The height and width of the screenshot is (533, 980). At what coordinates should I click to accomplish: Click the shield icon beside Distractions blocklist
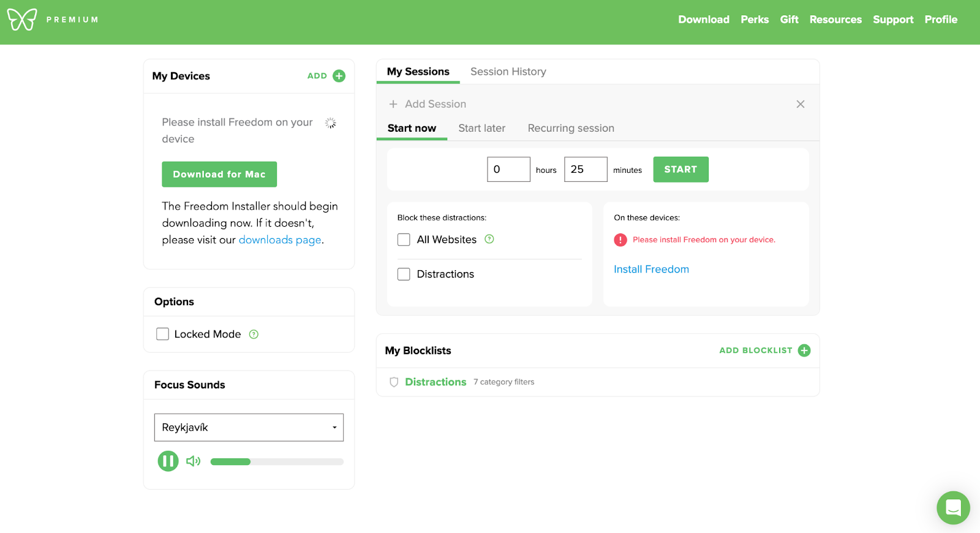click(x=394, y=382)
